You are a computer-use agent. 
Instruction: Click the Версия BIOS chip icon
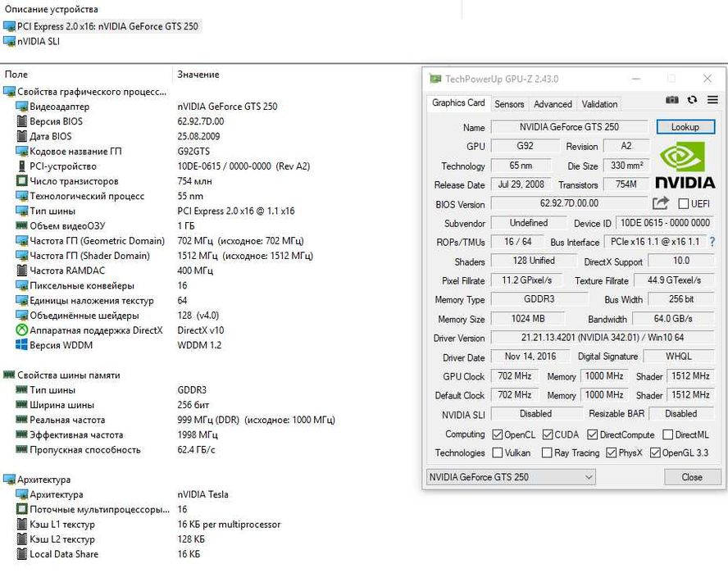pos(21,121)
